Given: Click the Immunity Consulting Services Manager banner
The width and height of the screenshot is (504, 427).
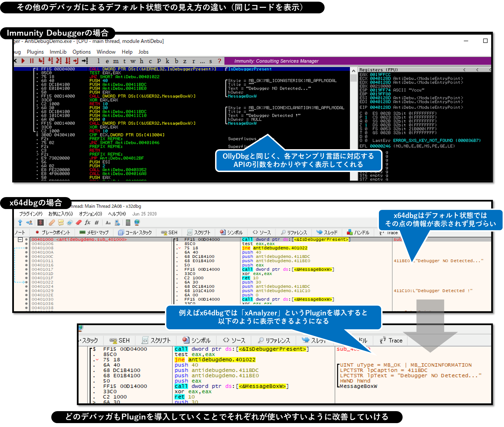Looking at the screenshot, I should pyautogui.click(x=357, y=61).
